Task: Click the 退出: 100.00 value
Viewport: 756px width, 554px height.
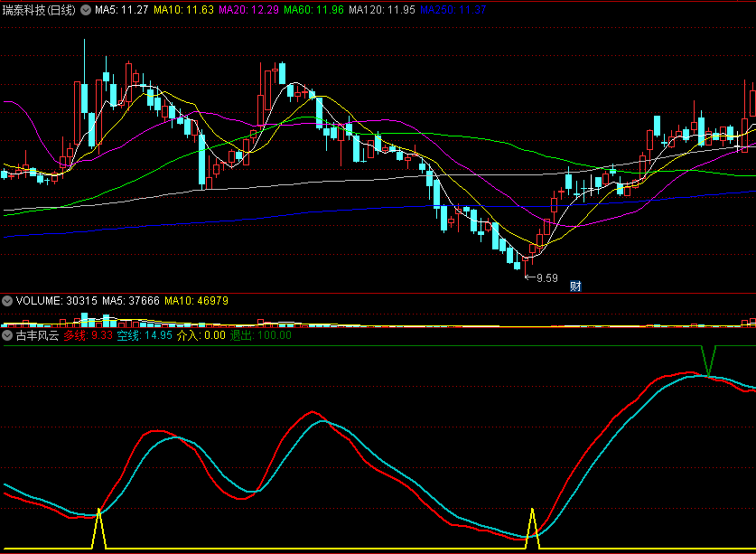Action: click(261, 335)
